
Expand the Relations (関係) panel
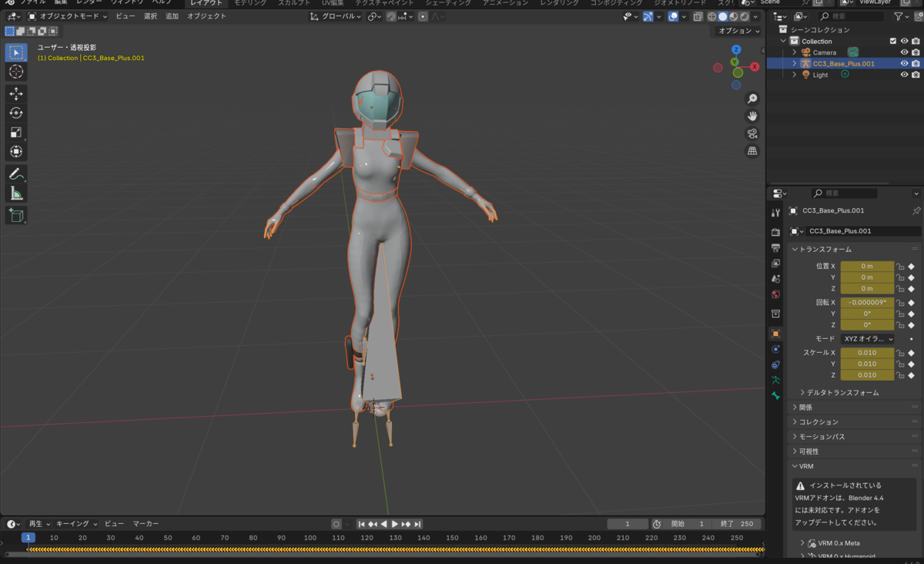(805, 407)
